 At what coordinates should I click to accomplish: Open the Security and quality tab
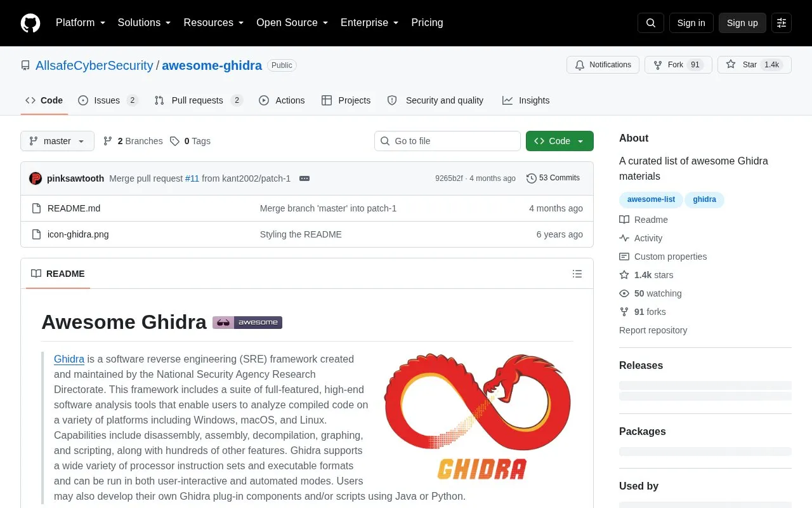[435, 100]
